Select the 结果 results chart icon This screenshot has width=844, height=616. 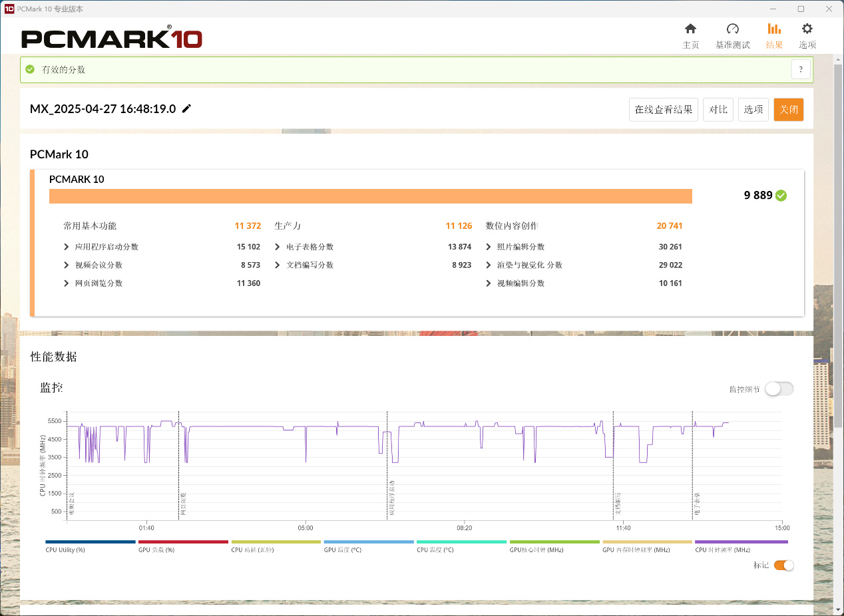tap(774, 29)
